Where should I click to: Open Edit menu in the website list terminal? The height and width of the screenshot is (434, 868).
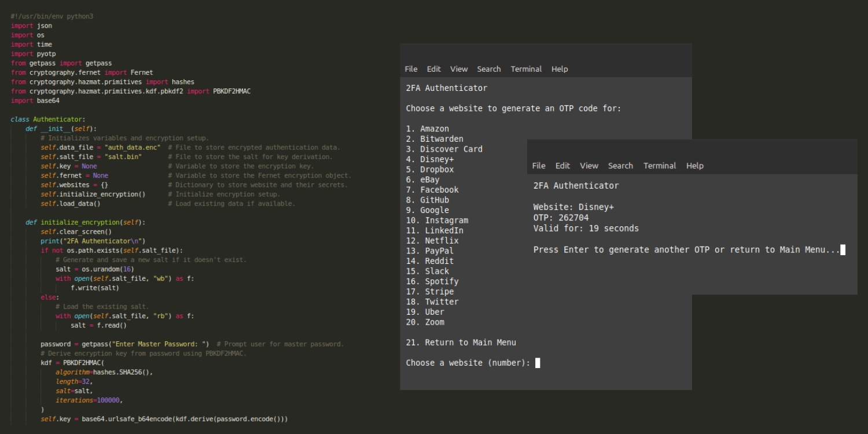pos(434,69)
